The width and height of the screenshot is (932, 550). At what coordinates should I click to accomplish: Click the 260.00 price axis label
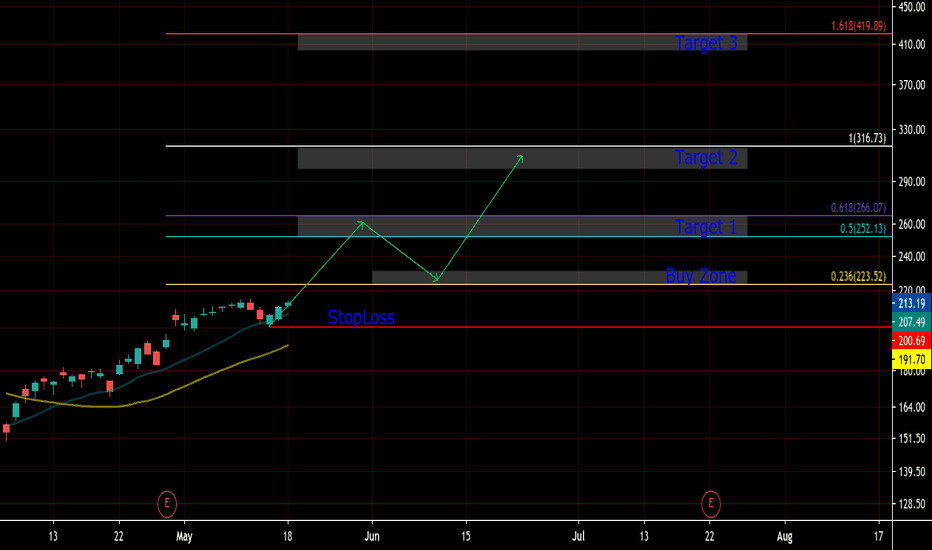912,224
